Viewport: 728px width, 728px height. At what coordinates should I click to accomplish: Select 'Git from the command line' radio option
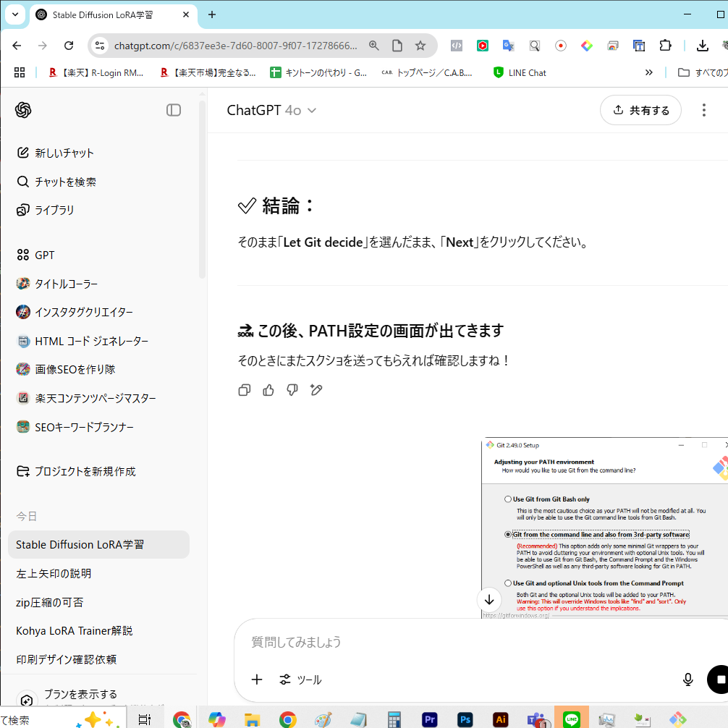tap(508, 534)
